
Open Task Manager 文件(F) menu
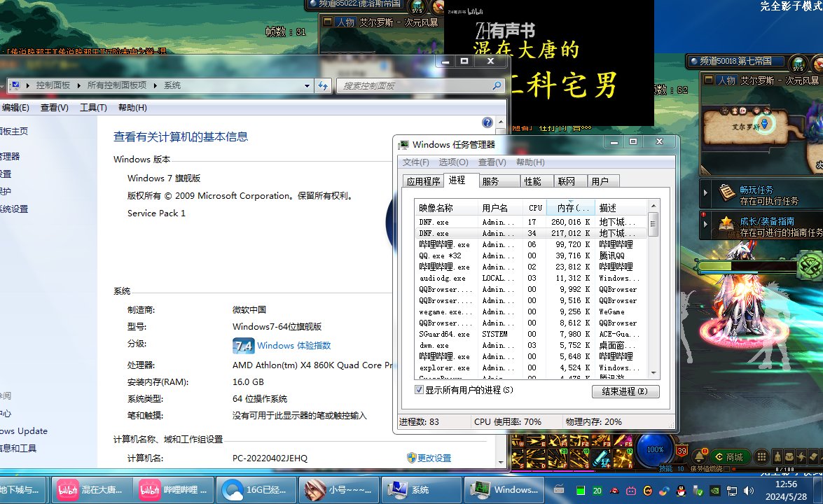coord(415,162)
